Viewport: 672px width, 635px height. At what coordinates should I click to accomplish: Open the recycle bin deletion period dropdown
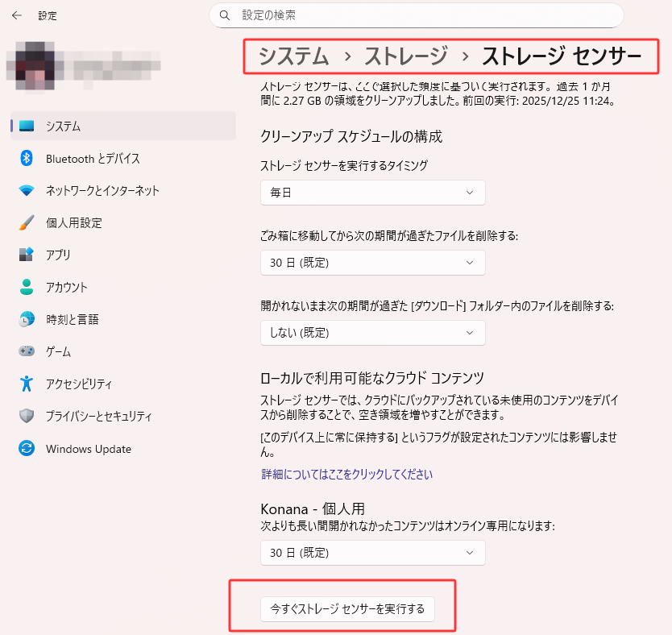372,263
